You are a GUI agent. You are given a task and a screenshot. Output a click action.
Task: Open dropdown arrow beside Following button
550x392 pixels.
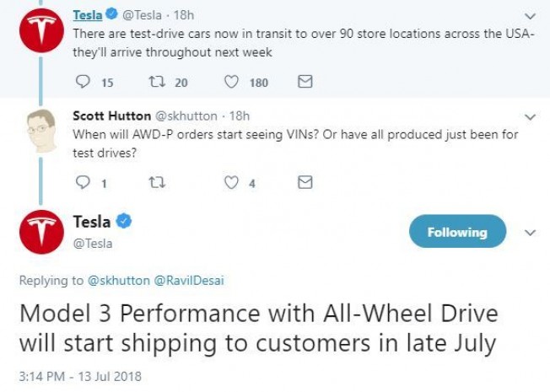pos(530,233)
